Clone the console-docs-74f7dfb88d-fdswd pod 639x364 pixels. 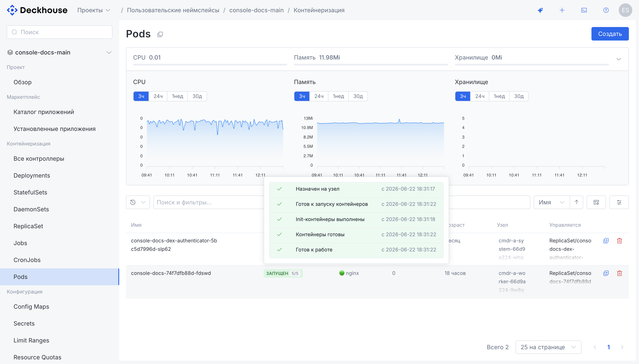coord(606,273)
